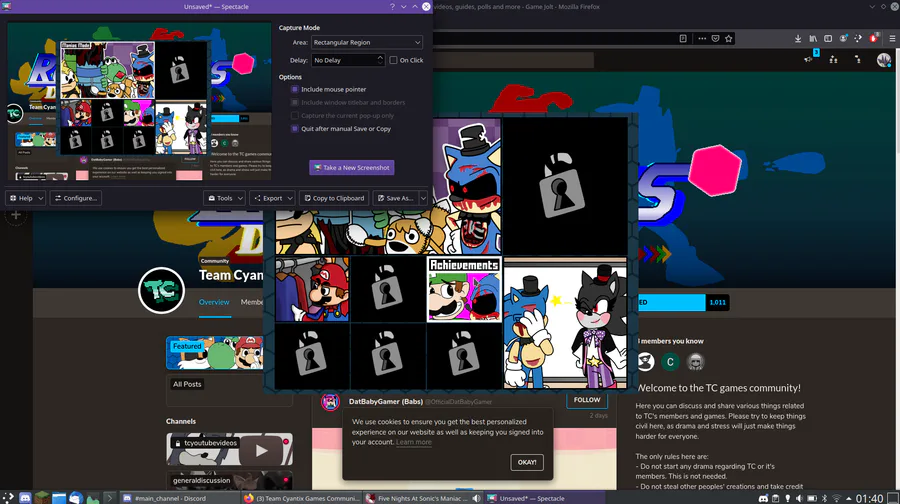The width and height of the screenshot is (900, 504).
Task: Toggle Include mouse pointer checkbox
Action: [x=295, y=90]
